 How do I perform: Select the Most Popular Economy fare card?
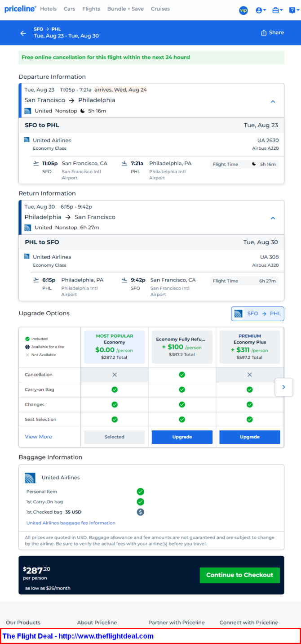115,347
